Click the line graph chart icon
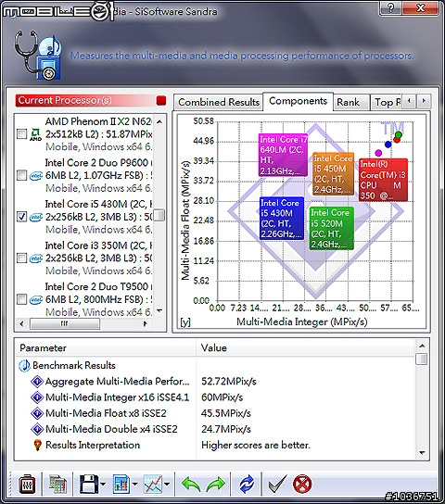This screenshot has height=504, width=445. click(x=153, y=484)
